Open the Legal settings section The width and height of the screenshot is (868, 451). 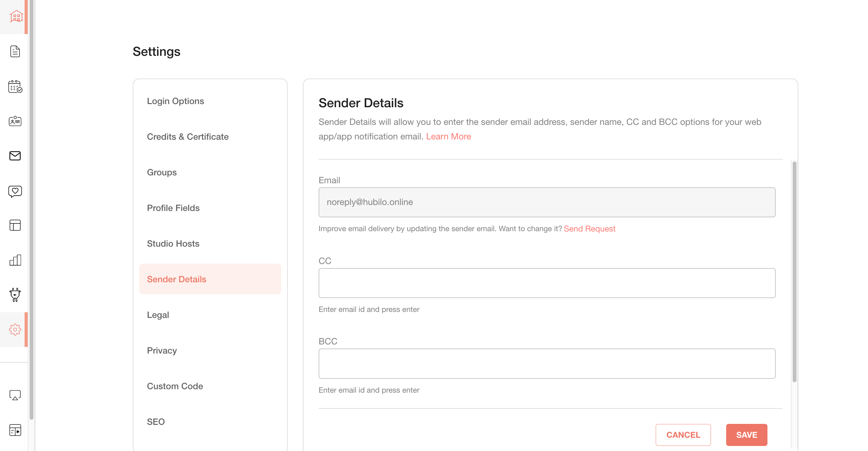coord(158,315)
